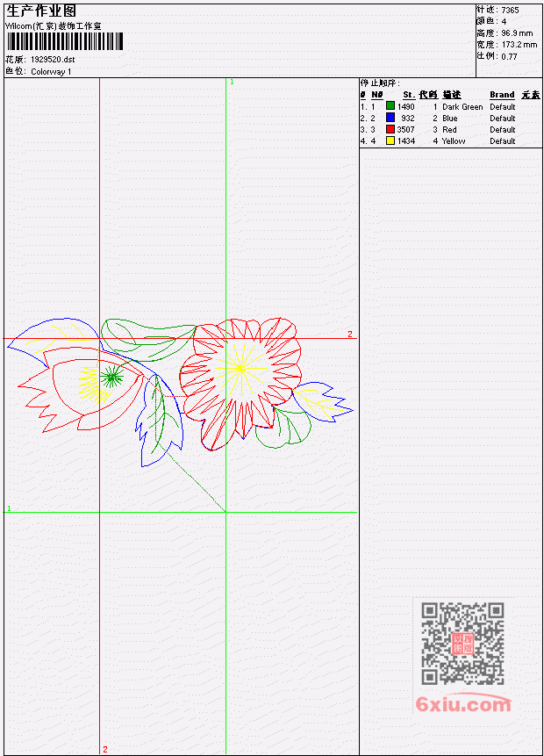Image resolution: width=544 pixels, height=756 pixels.
Task: Select the 'Colorway 1' text
Action: pos(51,72)
